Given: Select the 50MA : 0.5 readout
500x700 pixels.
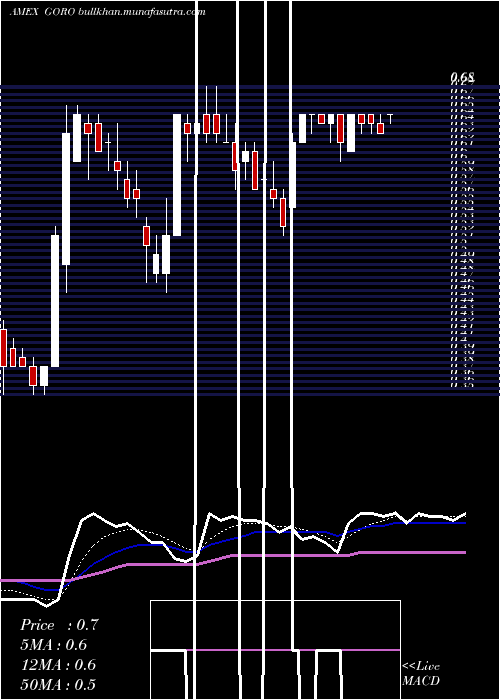Looking at the screenshot, I should click(58, 684).
